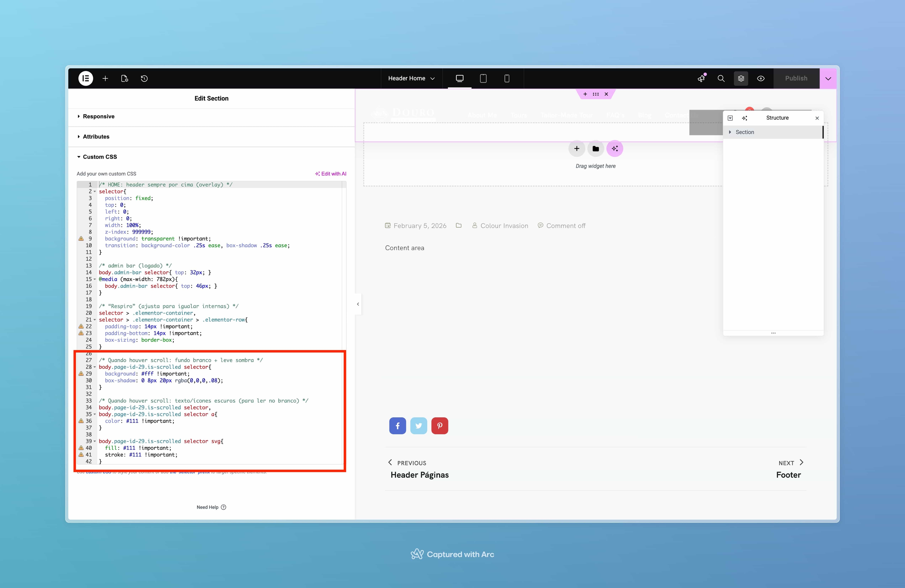Click the add element plus icon
905x588 pixels.
coord(105,78)
